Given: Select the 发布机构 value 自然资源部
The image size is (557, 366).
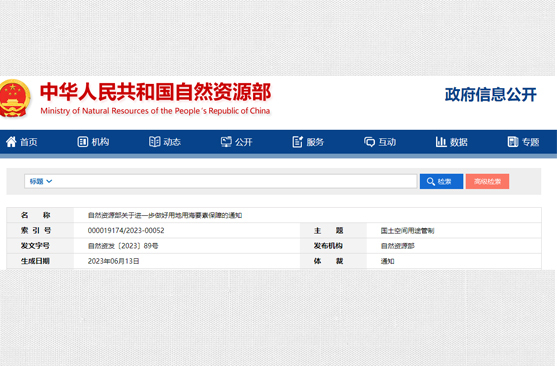Looking at the screenshot, I should [x=398, y=246].
